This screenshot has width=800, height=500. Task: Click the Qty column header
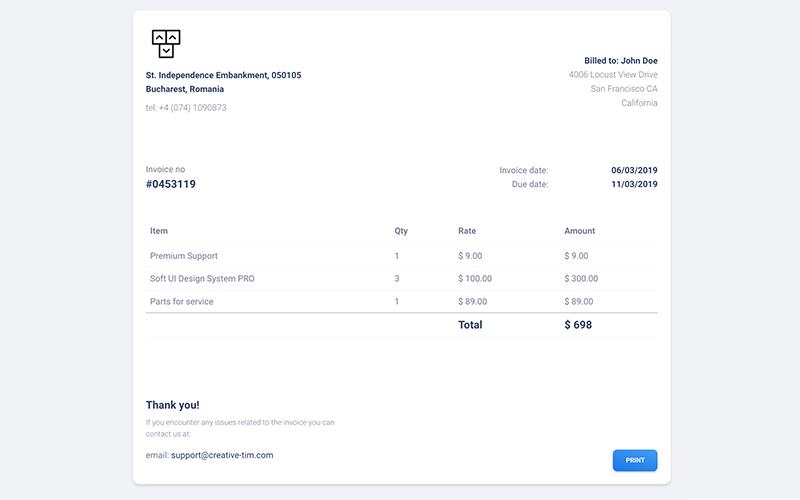[401, 231]
